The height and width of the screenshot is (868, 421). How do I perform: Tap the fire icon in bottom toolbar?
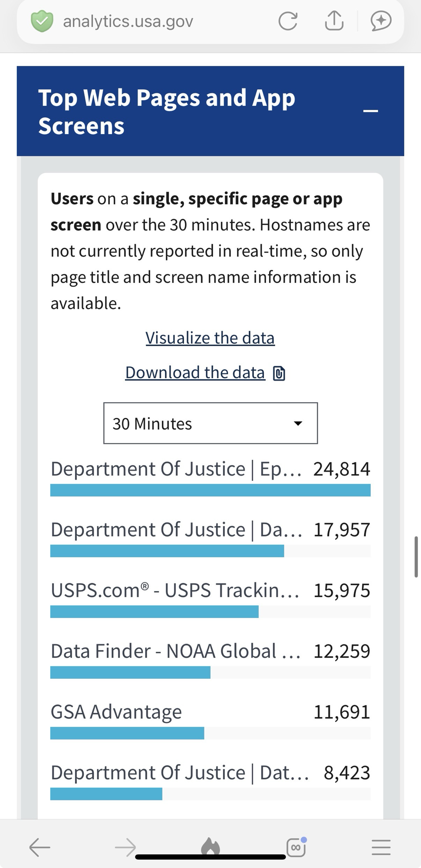click(x=210, y=846)
